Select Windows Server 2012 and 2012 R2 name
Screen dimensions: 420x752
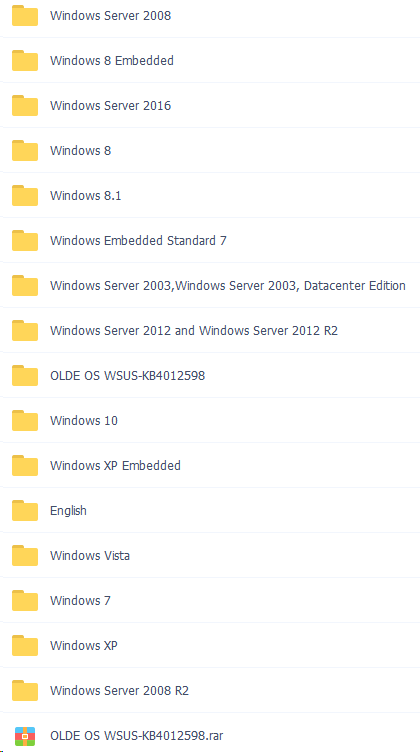194,331
